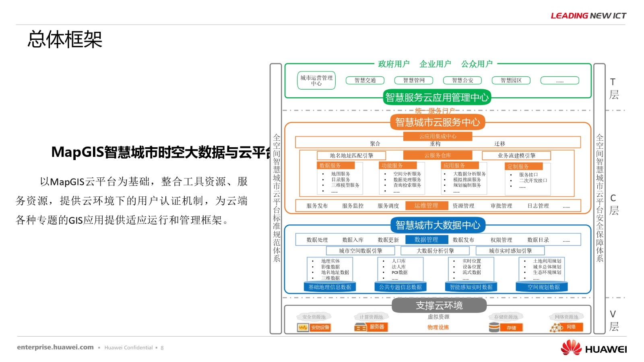Viewport: 644px width, 362px height.
Task: Click the 虚拟资源 label
Action: click(438, 317)
